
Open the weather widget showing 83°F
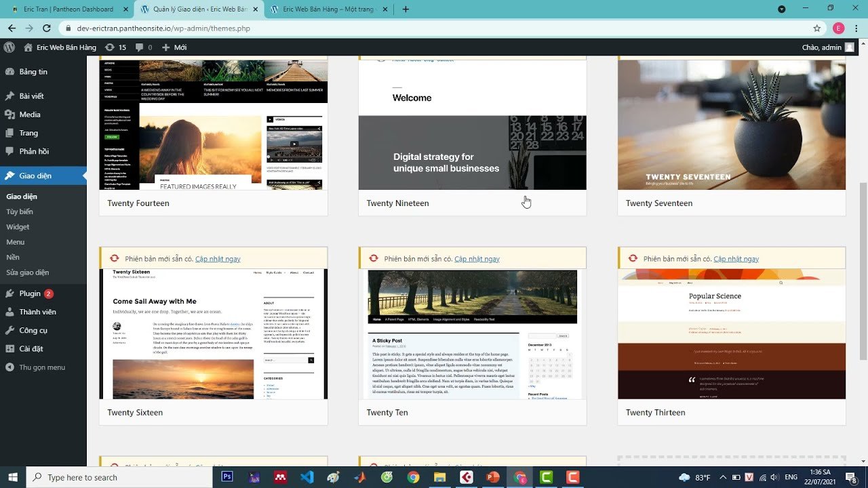pos(694,478)
